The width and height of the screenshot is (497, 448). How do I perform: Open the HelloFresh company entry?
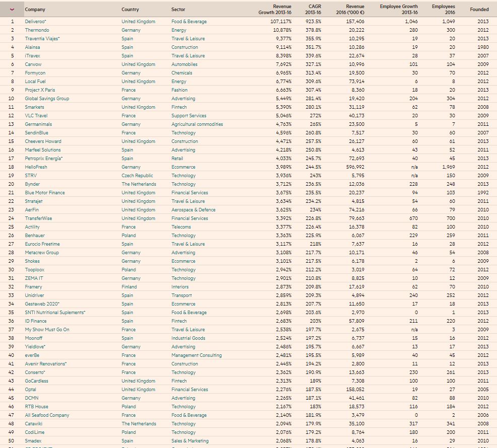pos(36,167)
